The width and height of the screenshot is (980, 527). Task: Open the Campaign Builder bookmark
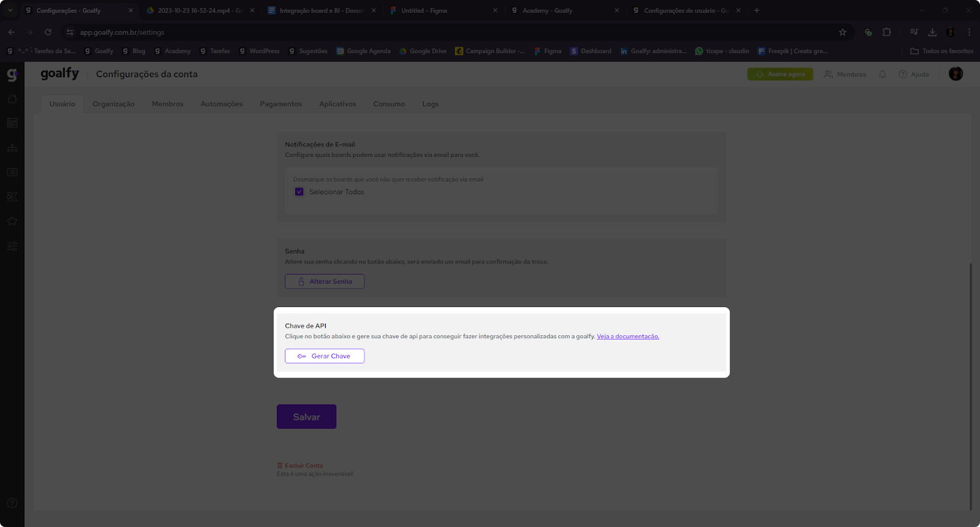490,51
